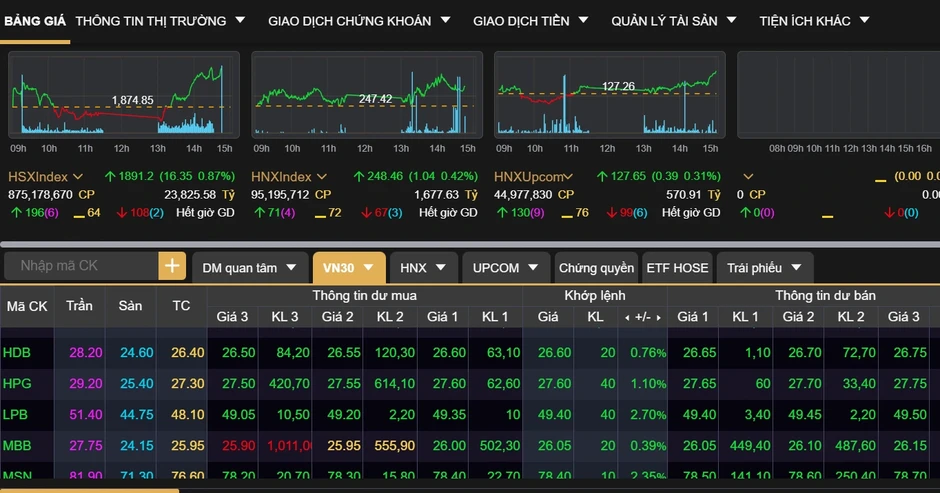This screenshot has height=493, width=940.
Task: Expand the HSXIndex index selector
Action: click(78, 177)
